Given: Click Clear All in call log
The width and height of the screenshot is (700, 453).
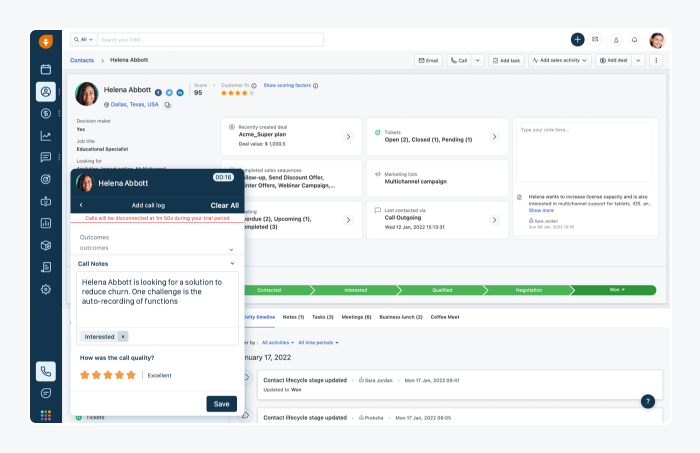Looking at the screenshot, I should (225, 205).
